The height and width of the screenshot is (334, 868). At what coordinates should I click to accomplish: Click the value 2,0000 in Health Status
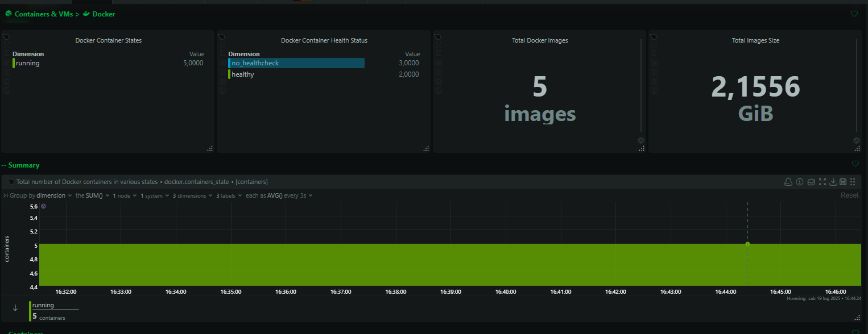coord(409,74)
